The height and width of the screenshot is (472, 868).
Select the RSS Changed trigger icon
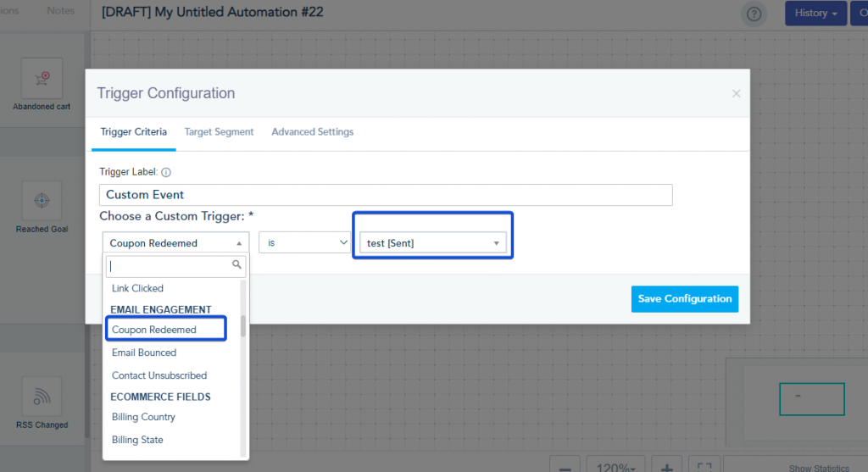(42, 397)
